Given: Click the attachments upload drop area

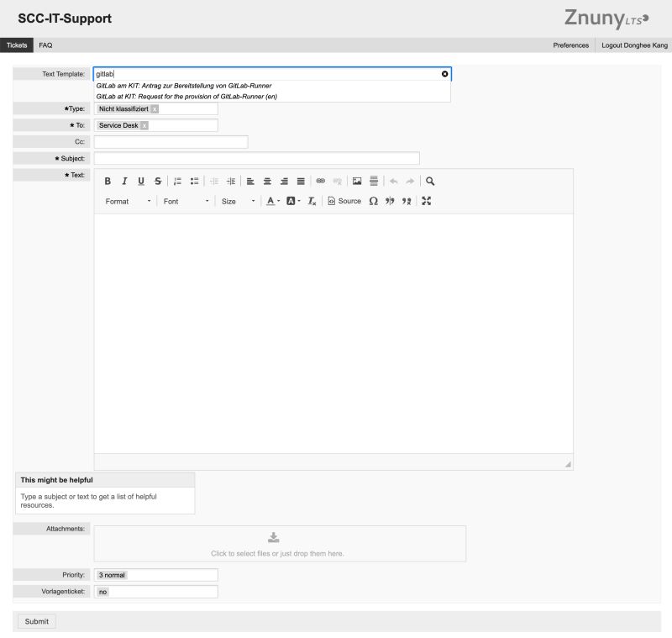Looking at the screenshot, I should (x=280, y=544).
